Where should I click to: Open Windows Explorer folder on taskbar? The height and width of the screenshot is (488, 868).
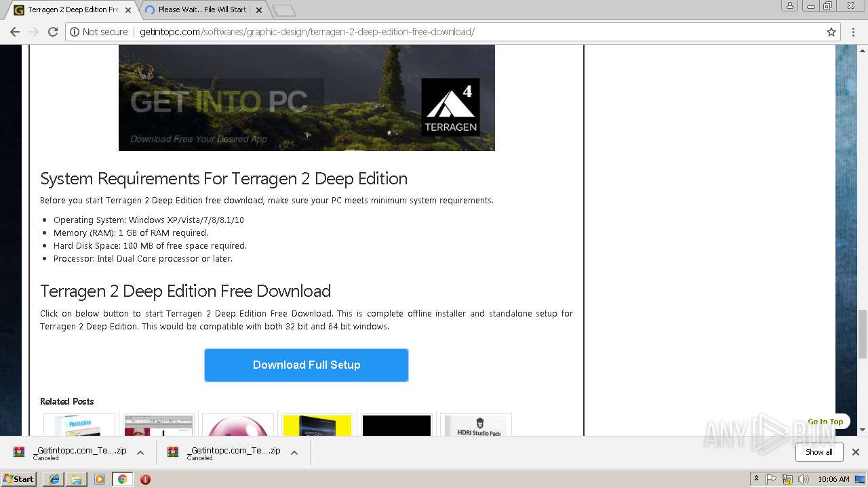pyautogui.click(x=77, y=479)
